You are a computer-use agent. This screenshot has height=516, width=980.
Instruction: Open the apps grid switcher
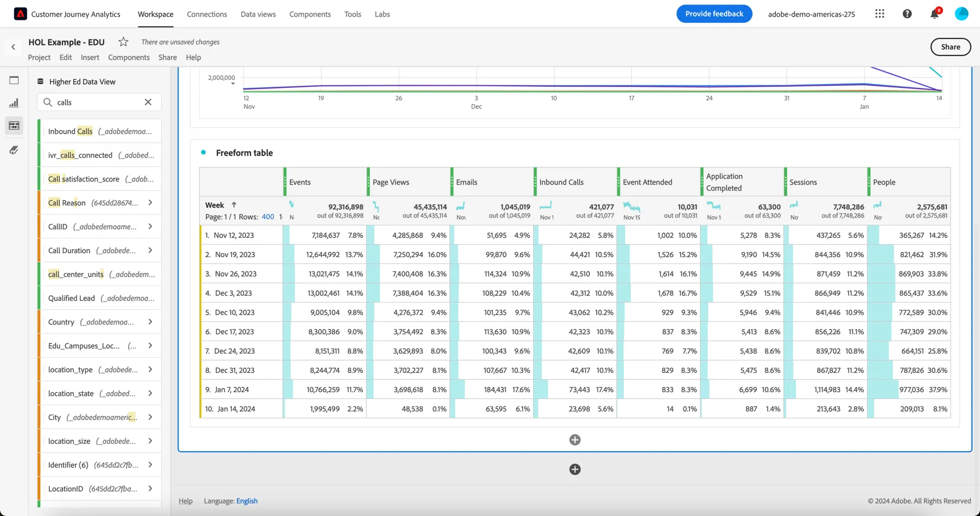[880, 14]
